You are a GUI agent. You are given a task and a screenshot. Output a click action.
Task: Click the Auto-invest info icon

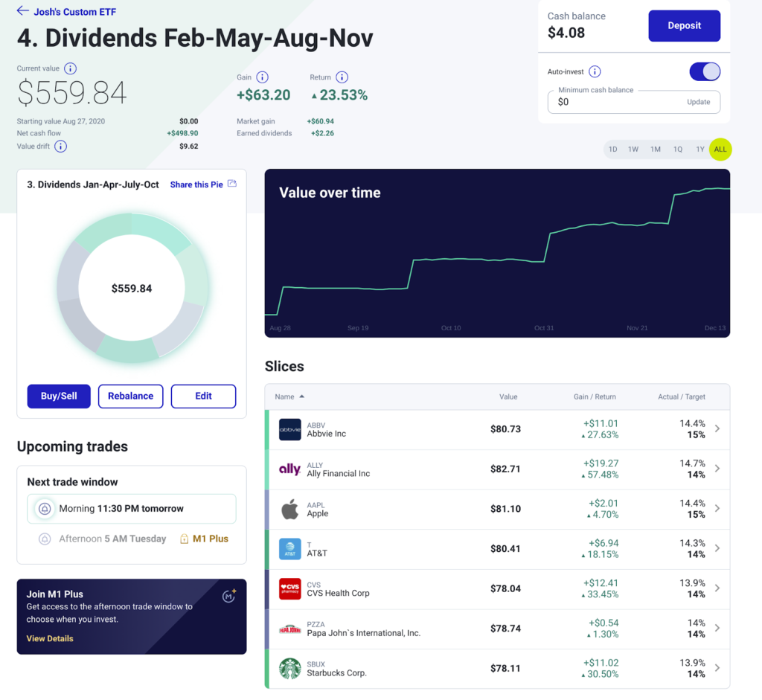tap(595, 72)
